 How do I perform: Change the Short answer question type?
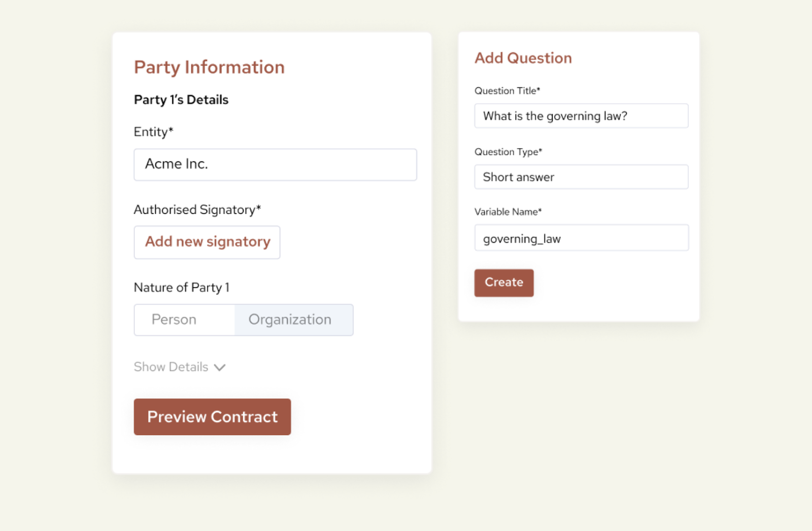[x=581, y=177]
